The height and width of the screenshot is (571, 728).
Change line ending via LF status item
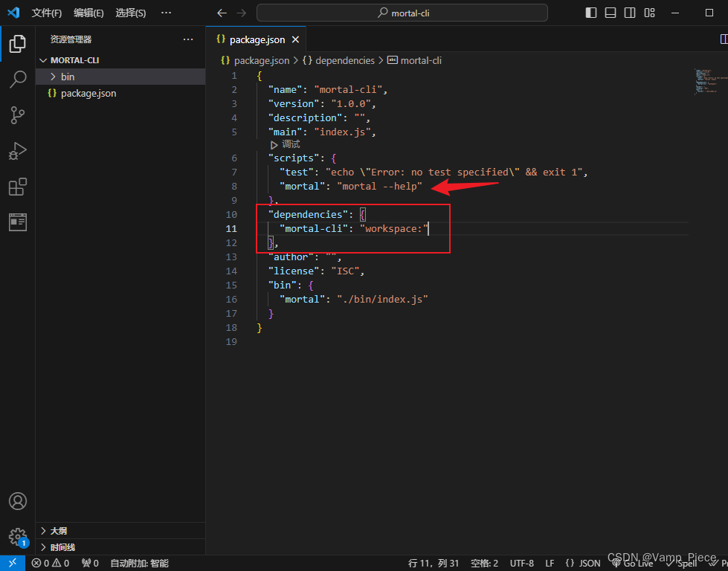pyautogui.click(x=550, y=563)
